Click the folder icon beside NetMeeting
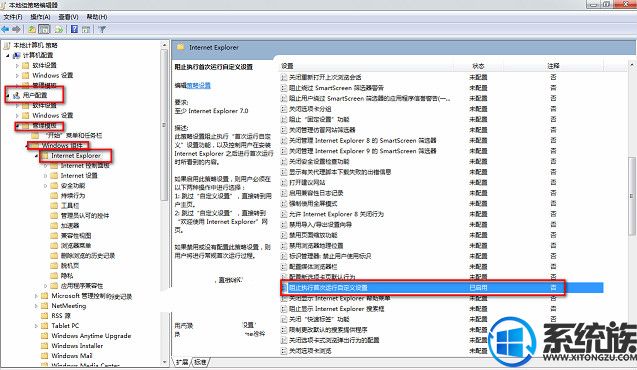This screenshot has height=370, width=637. [45, 306]
